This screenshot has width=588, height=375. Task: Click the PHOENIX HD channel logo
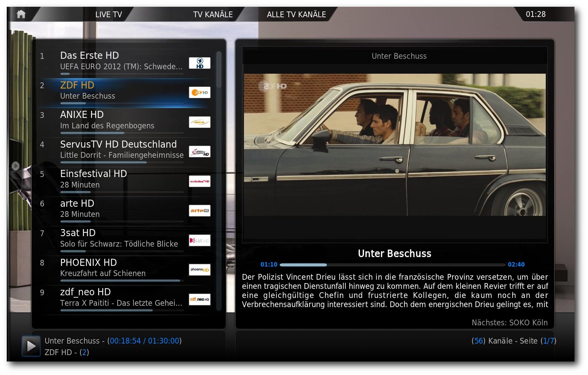[x=199, y=270]
